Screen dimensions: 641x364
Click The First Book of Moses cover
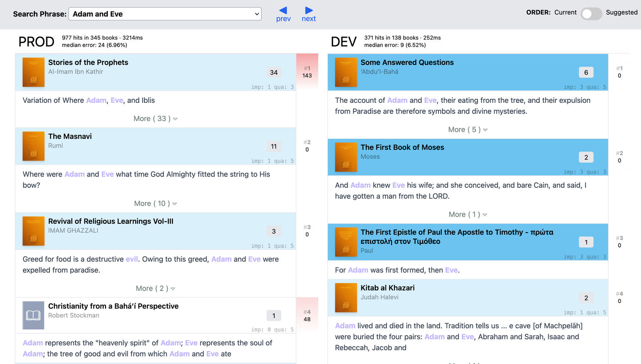click(x=346, y=157)
